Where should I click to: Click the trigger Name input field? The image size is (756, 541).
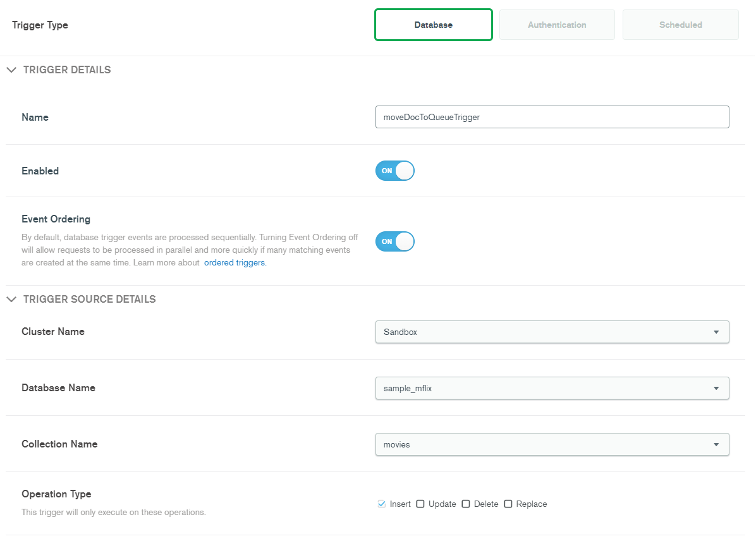point(552,117)
